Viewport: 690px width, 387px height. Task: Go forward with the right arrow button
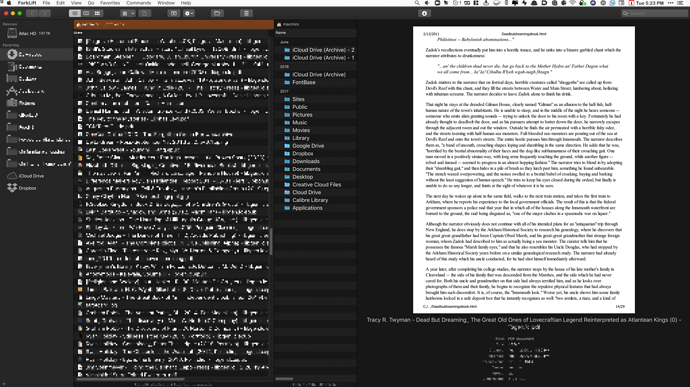tap(44, 13)
